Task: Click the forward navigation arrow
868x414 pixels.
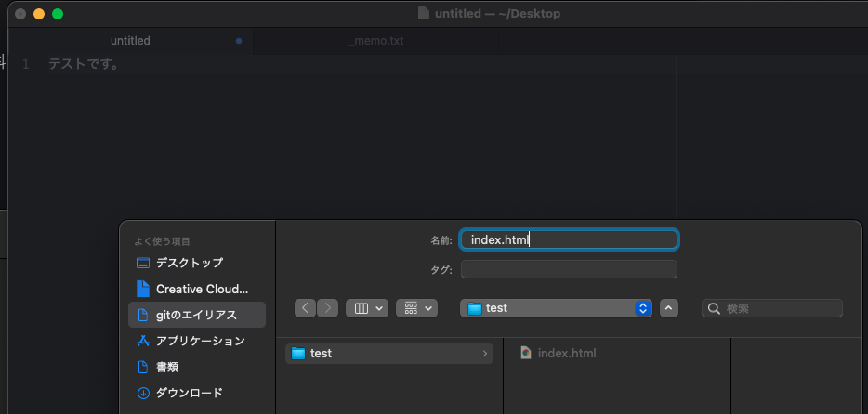Action: click(x=328, y=308)
